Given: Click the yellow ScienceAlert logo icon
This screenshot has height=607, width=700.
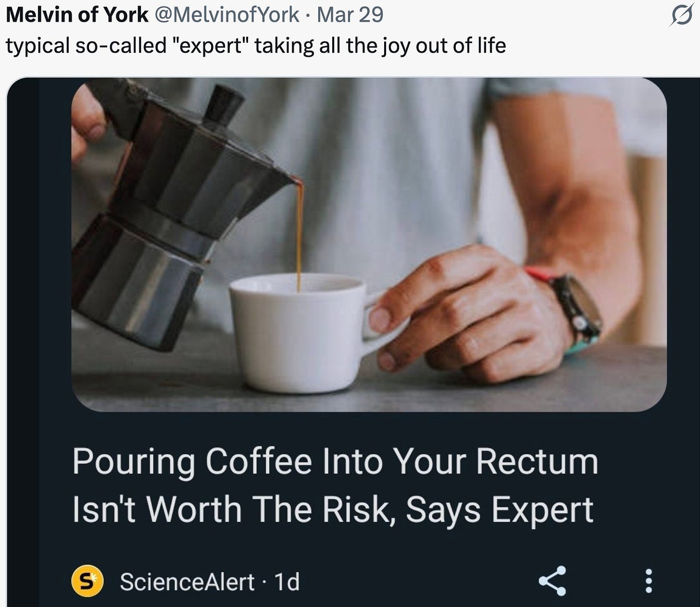Looking at the screenshot, I should click(x=87, y=581).
